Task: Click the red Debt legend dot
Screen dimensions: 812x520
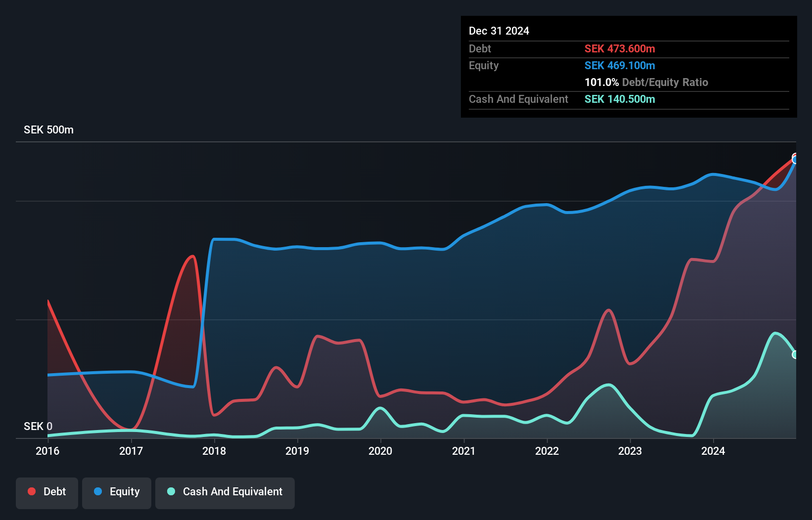Action: point(32,491)
